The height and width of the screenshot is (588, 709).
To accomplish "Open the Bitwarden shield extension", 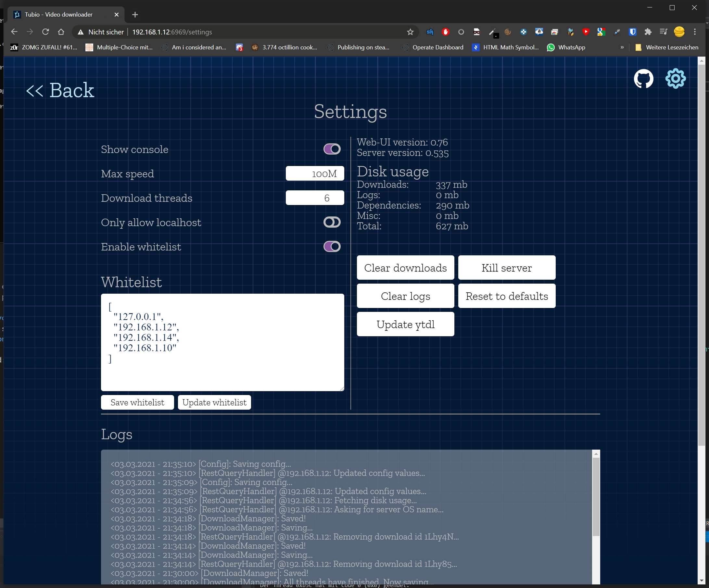I will (x=632, y=32).
